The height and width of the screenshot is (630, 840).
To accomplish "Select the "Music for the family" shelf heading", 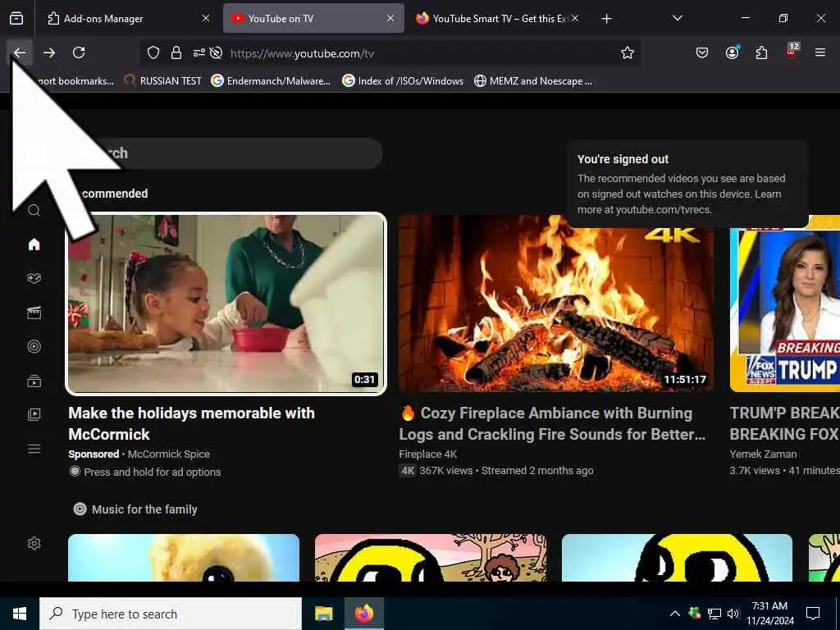I will 144,509.
